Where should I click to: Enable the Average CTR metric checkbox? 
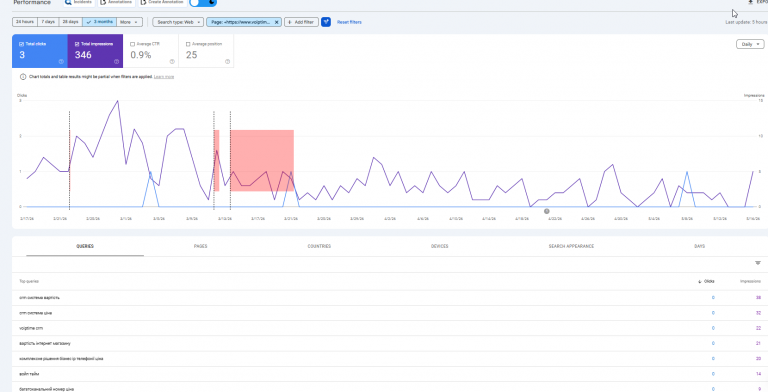(x=132, y=44)
